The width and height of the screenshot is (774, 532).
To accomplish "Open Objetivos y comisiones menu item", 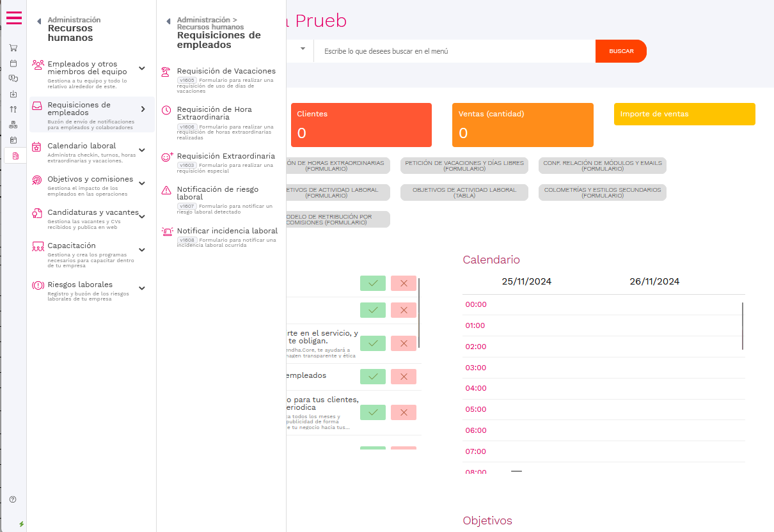I will pos(90,180).
